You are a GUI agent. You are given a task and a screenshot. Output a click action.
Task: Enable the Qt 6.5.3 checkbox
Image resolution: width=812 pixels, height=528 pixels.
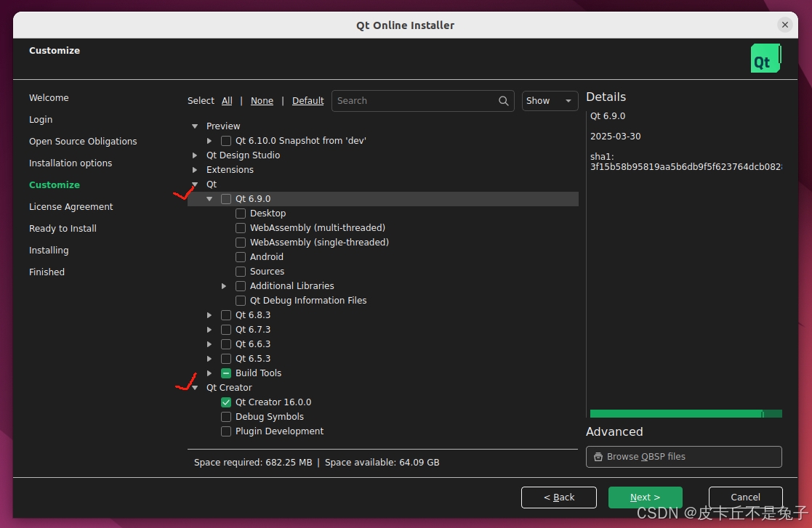[x=226, y=358]
